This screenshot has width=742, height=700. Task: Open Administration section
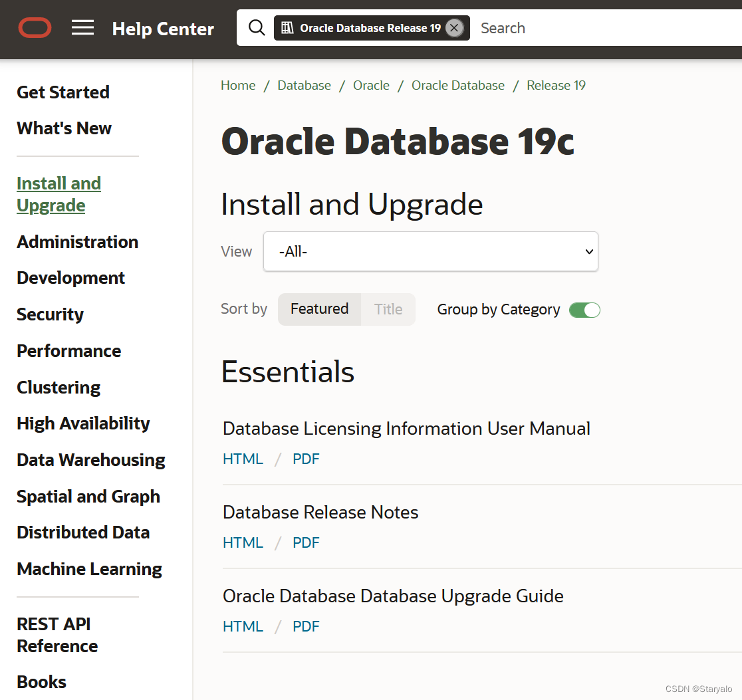click(x=77, y=242)
